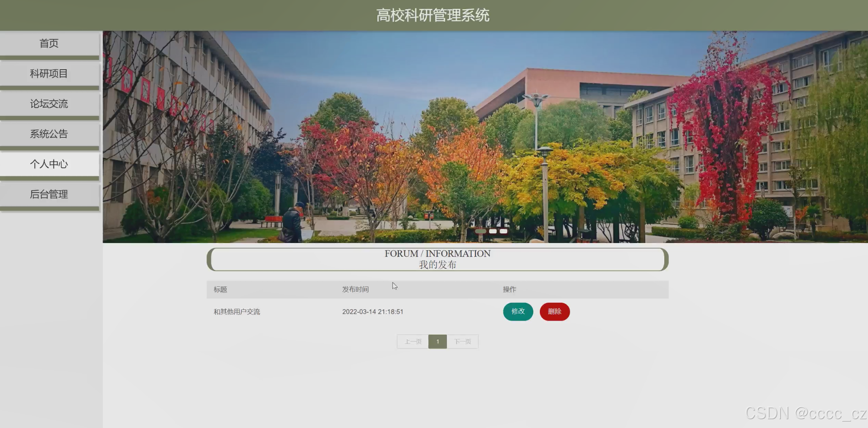Switch to the second carousel slide indicator

pos(493,231)
